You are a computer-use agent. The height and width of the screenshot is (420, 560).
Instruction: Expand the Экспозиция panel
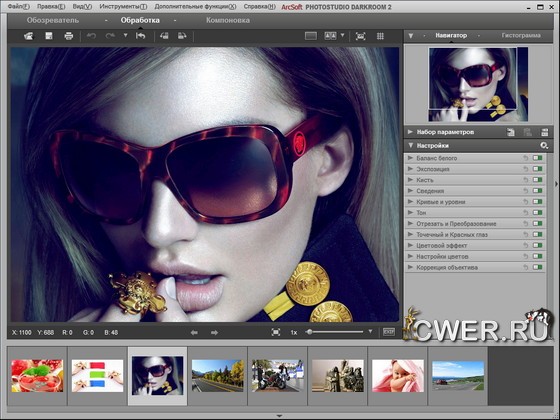coord(410,169)
